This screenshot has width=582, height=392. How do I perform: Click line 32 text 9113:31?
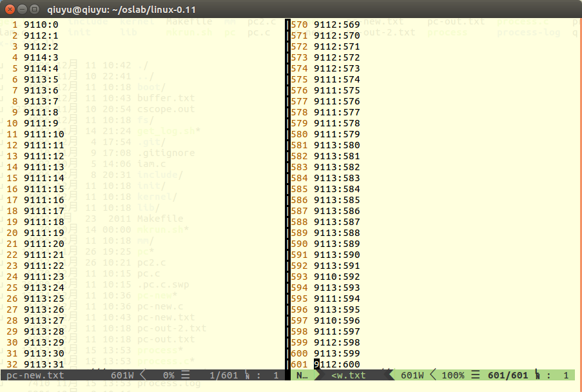(44, 364)
